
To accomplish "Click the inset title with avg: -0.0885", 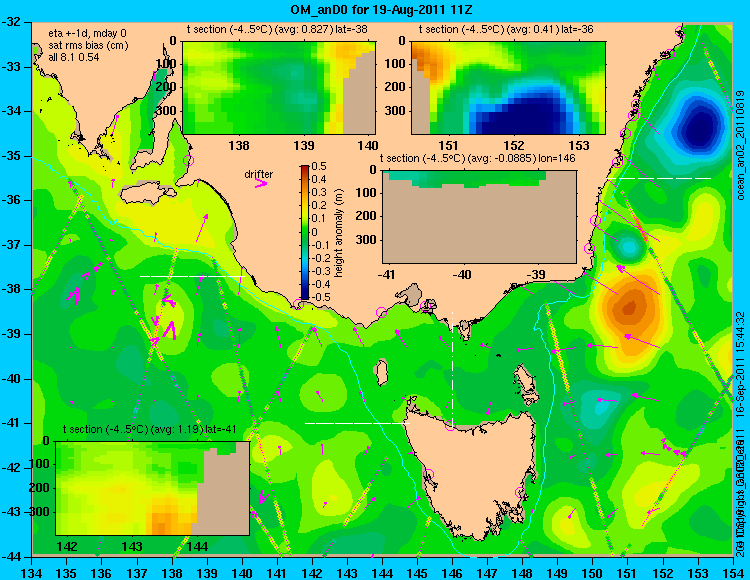I will point(477,158).
